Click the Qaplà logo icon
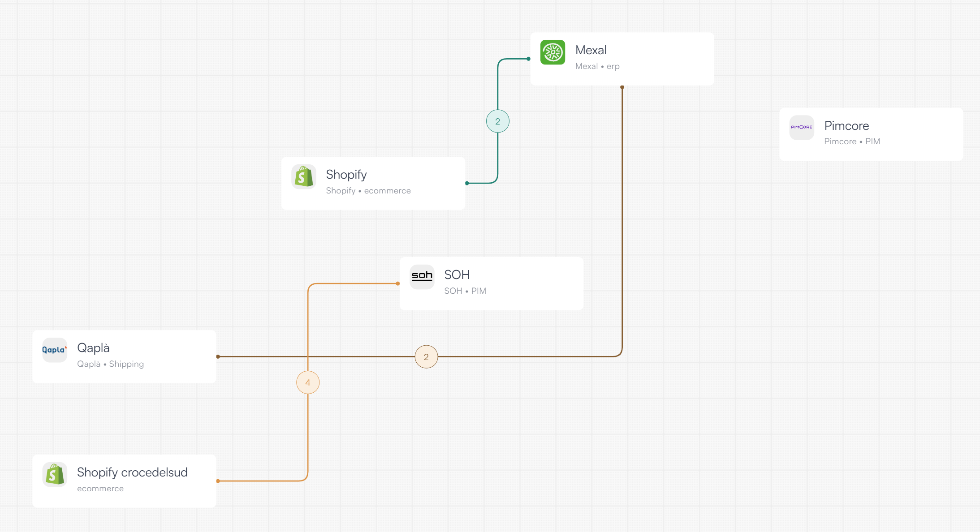980x532 pixels. [55, 350]
